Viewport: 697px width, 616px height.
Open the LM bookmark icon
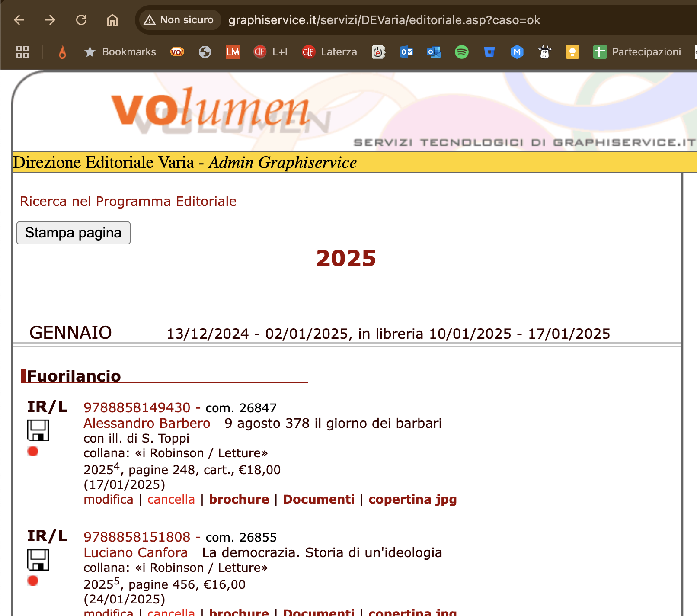click(x=232, y=52)
